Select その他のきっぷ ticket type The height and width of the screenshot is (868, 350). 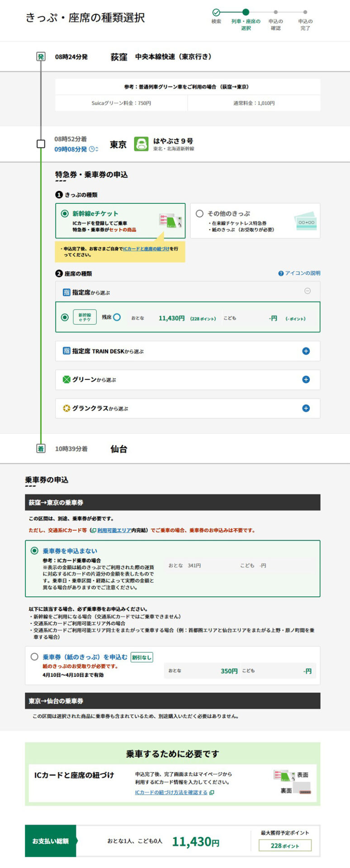click(199, 214)
